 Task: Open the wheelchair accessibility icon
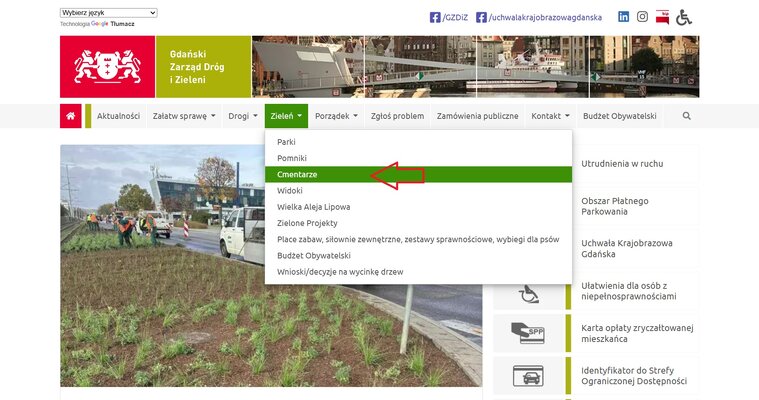pos(684,17)
